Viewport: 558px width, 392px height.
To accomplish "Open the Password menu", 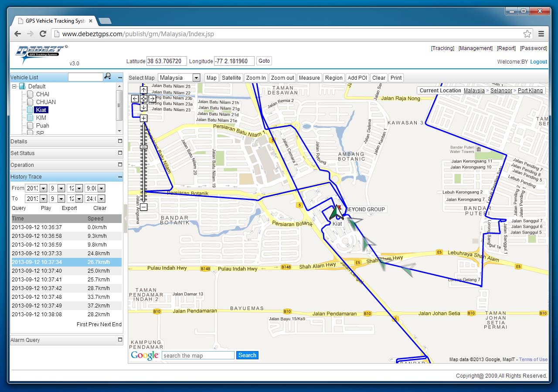I will click(x=534, y=48).
